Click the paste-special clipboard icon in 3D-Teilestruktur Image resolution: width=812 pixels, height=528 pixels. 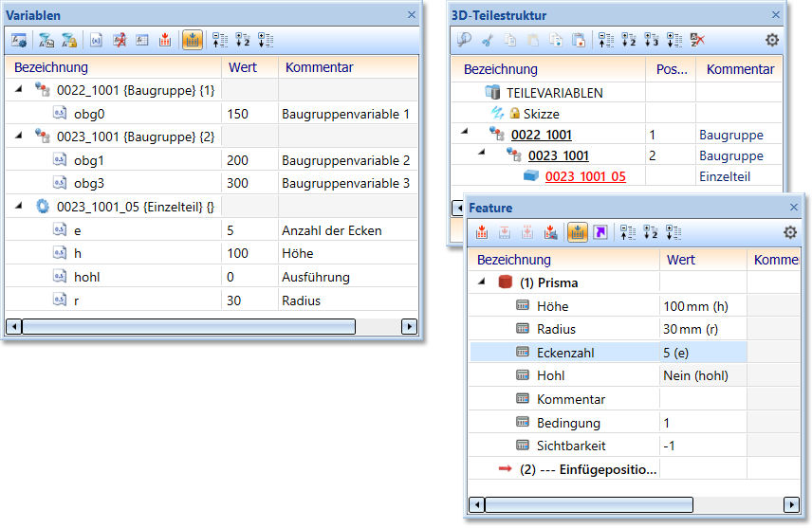tap(579, 40)
